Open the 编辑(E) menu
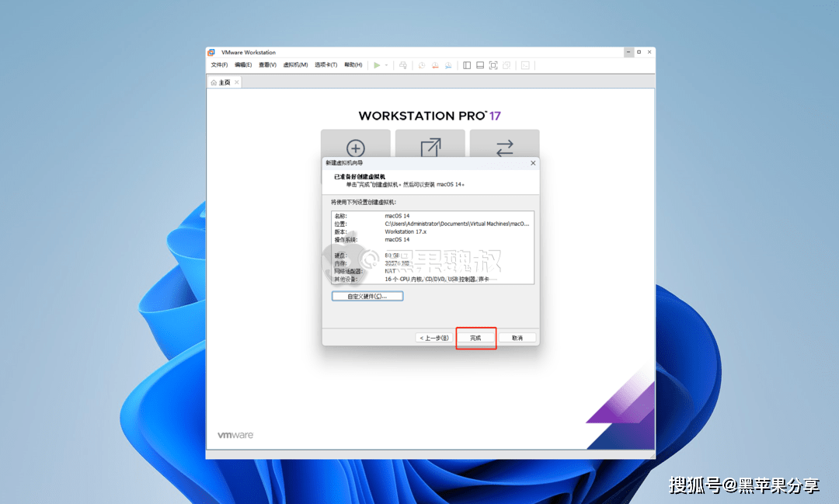This screenshot has width=839, height=504. coord(243,64)
